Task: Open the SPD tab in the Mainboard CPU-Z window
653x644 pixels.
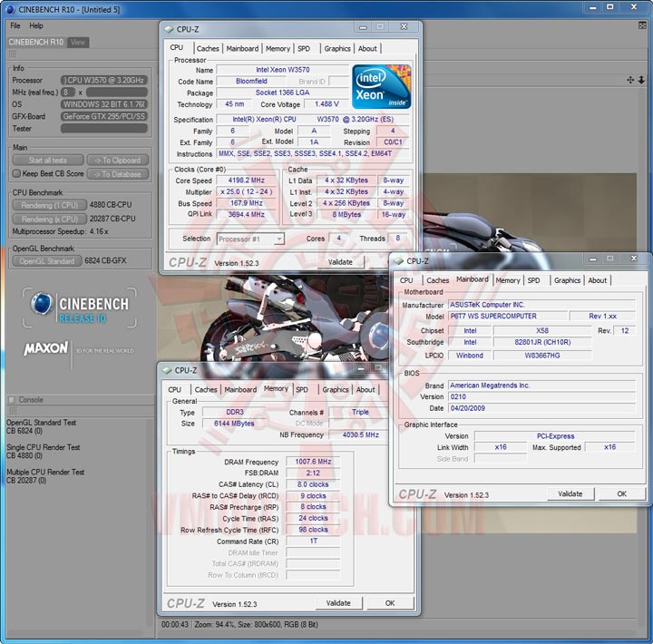Action: tap(533, 280)
